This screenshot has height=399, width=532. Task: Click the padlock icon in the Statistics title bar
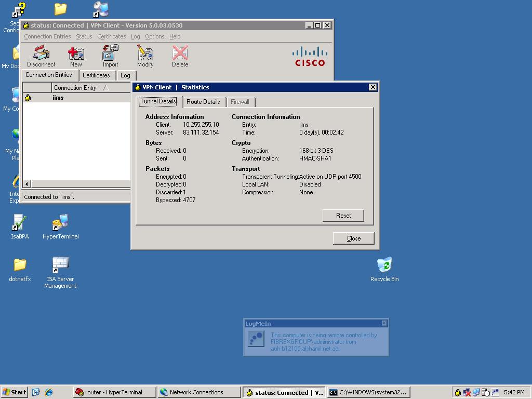pos(137,87)
